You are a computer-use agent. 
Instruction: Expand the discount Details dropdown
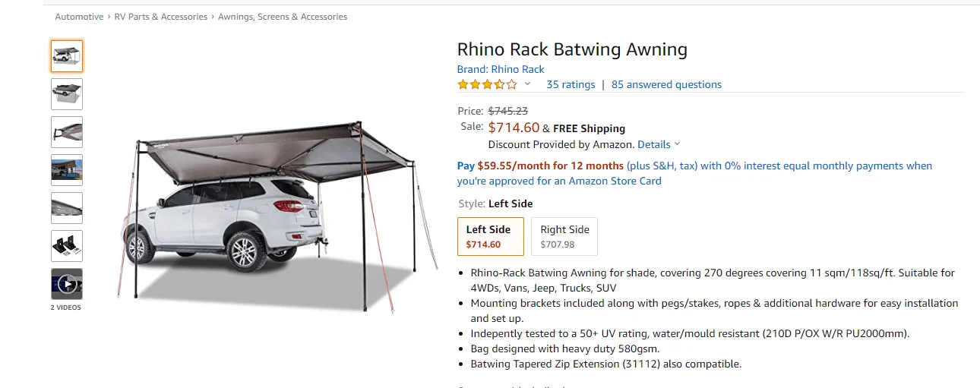(659, 144)
